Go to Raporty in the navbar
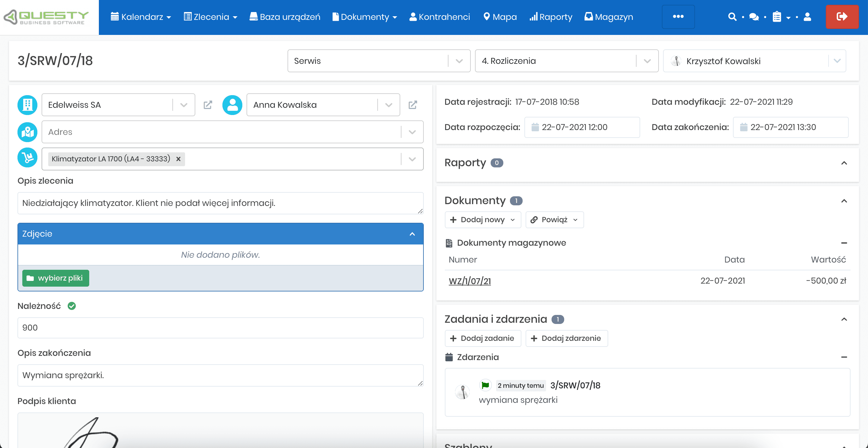This screenshot has height=448, width=868. tap(551, 17)
